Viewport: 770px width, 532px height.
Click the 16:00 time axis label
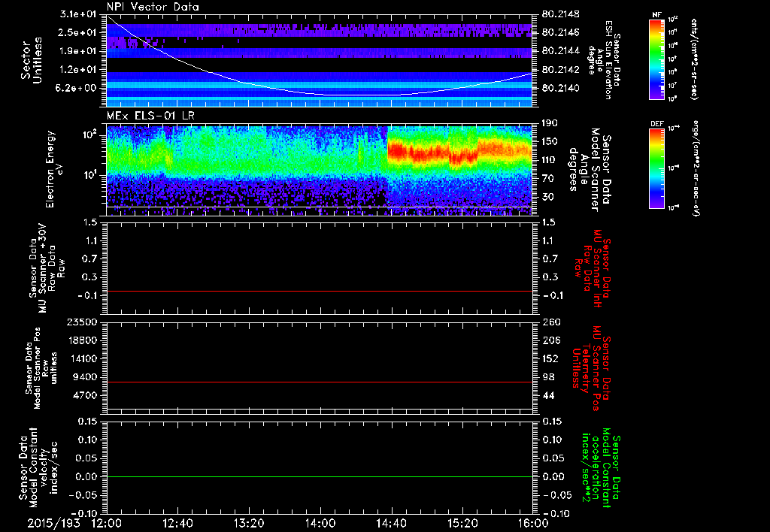pos(533,523)
